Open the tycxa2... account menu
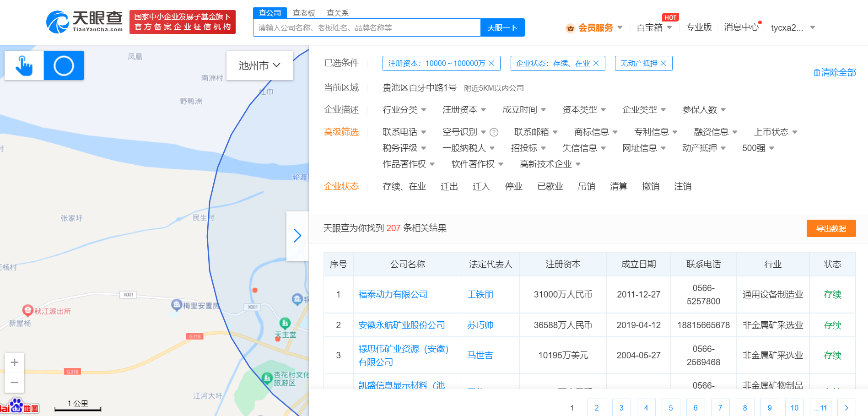Viewport: 868px width, 416px height. (x=793, y=27)
